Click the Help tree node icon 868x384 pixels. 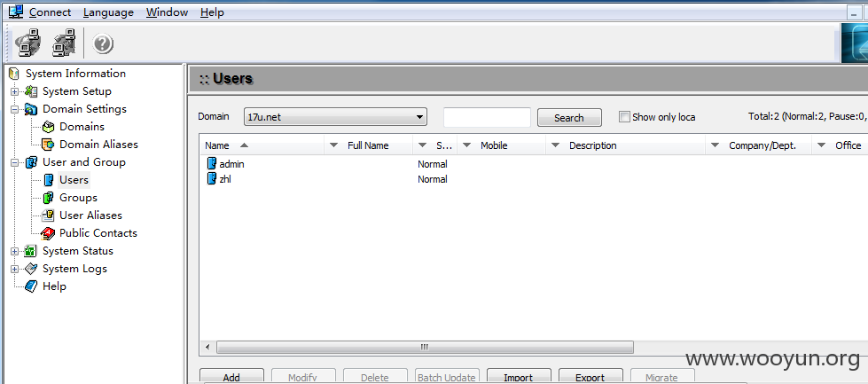tap(31, 286)
